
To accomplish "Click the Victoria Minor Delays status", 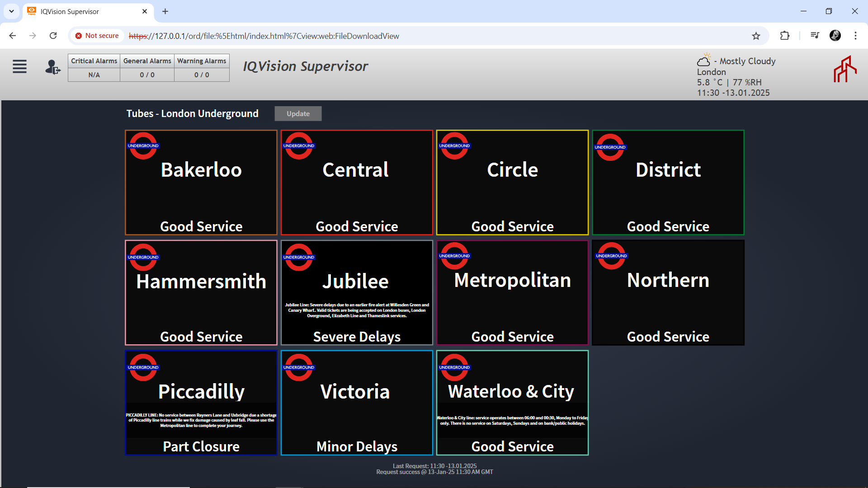I will point(357,446).
